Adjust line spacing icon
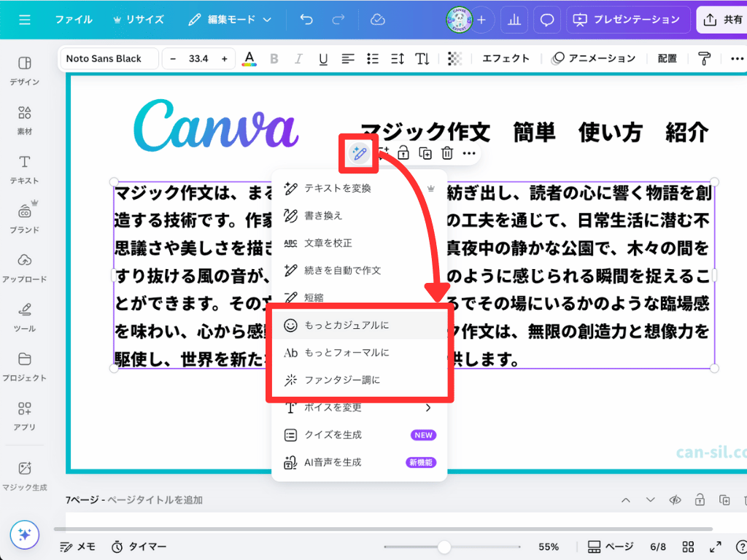747x560 pixels. 398,58
